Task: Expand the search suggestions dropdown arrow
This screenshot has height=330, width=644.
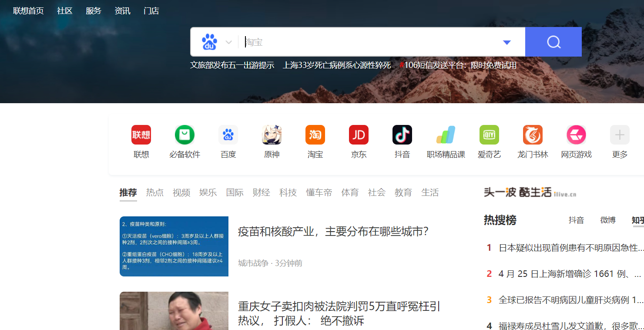Action: pos(506,42)
